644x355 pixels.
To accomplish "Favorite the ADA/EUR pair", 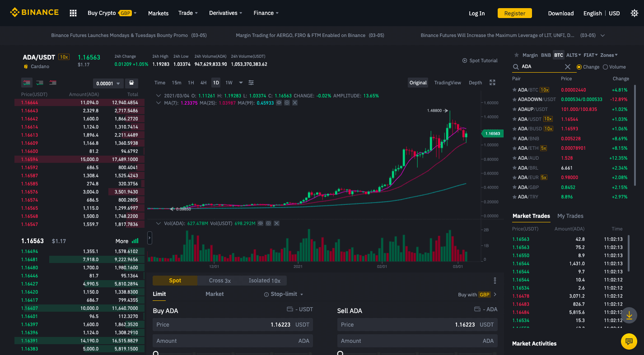I will [x=514, y=177].
